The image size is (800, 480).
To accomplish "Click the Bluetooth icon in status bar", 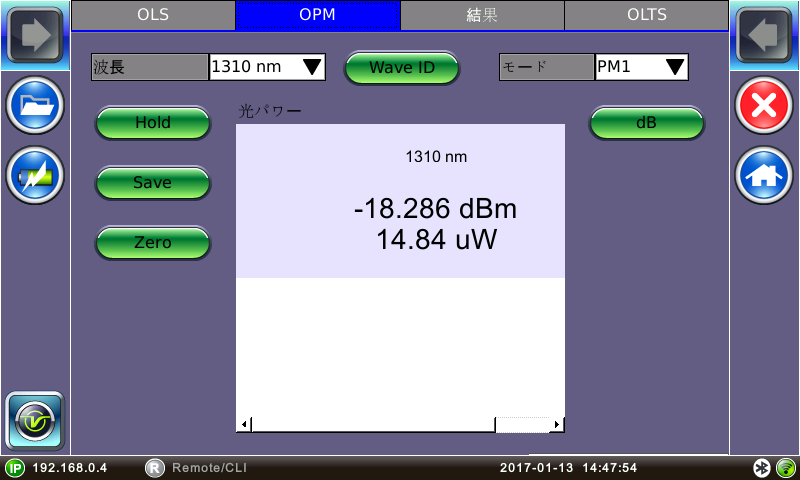I will [x=762, y=468].
